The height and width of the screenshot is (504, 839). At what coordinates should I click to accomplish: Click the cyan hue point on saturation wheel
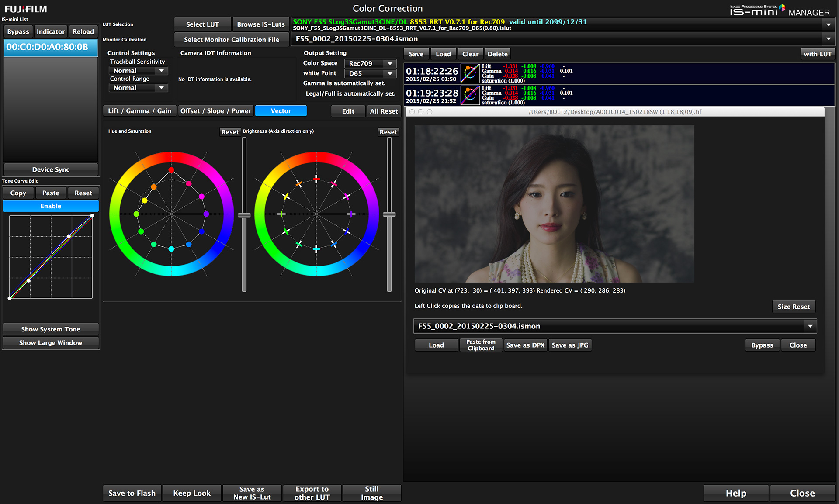[171, 249]
